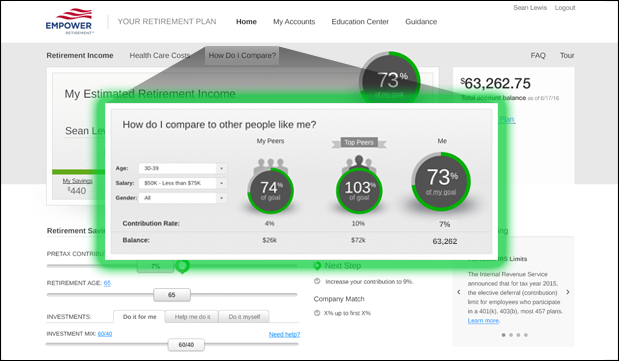619x361 pixels.
Task: Go to next news item arrow
Action: coord(568,292)
